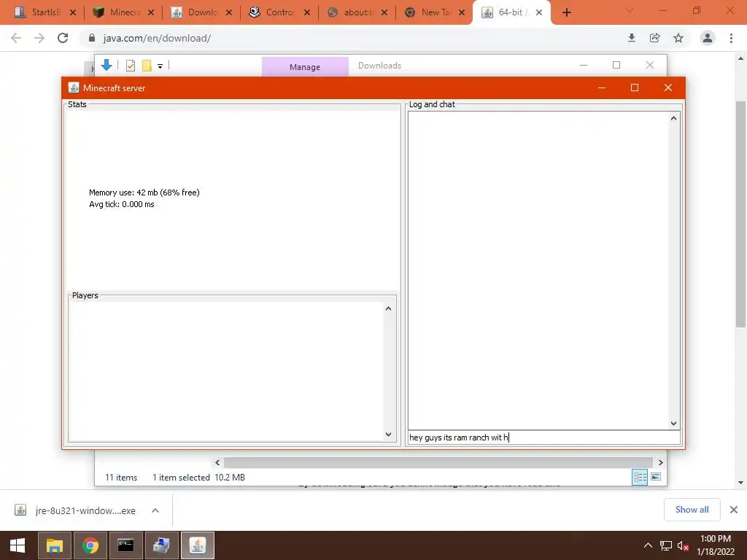Close the Control Panel browser tab
The height and width of the screenshot is (560, 747).
click(x=307, y=13)
